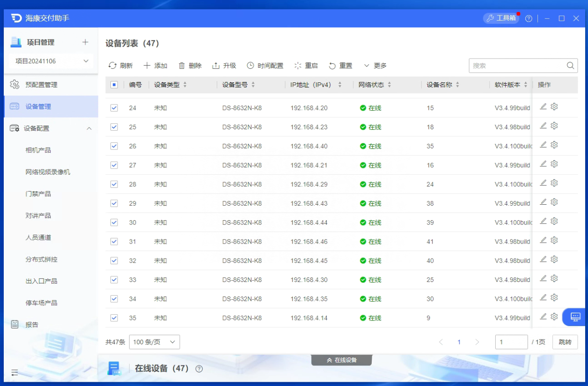Screen dimensions: 588x386
Task: Open the 100 条/页 page size dropdown
Action: [x=154, y=342]
